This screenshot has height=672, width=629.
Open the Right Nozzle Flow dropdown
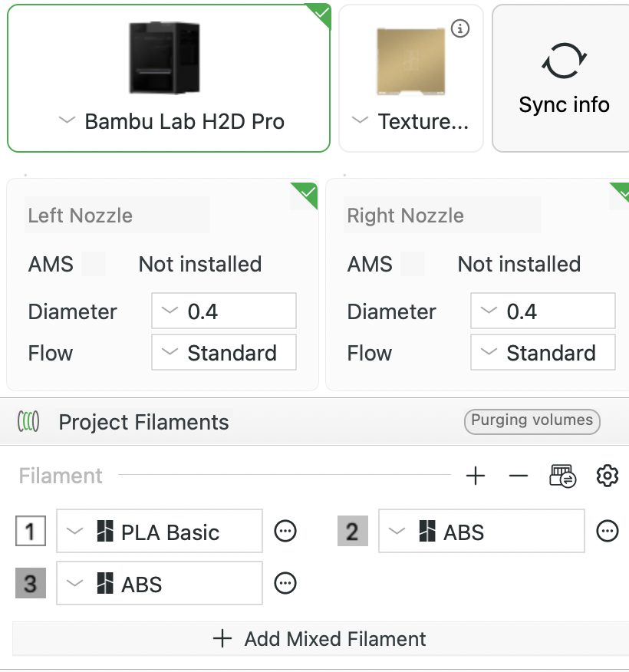pos(543,352)
